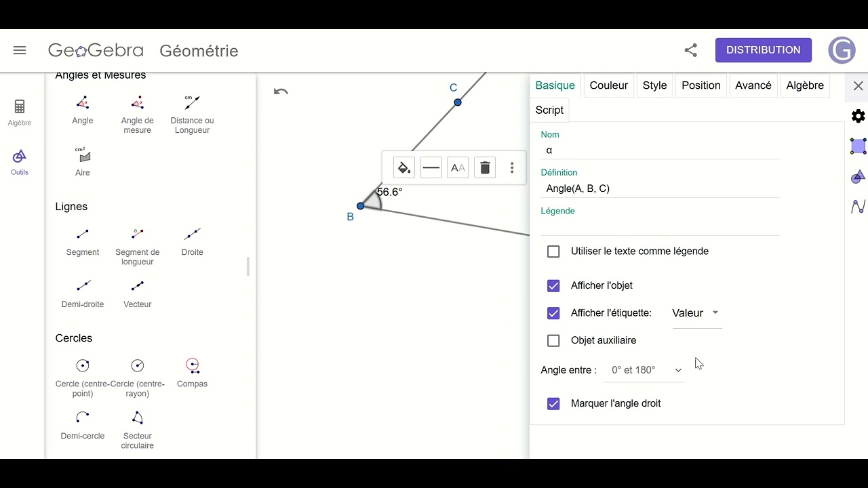Select the Aire tool

pyautogui.click(x=83, y=161)
